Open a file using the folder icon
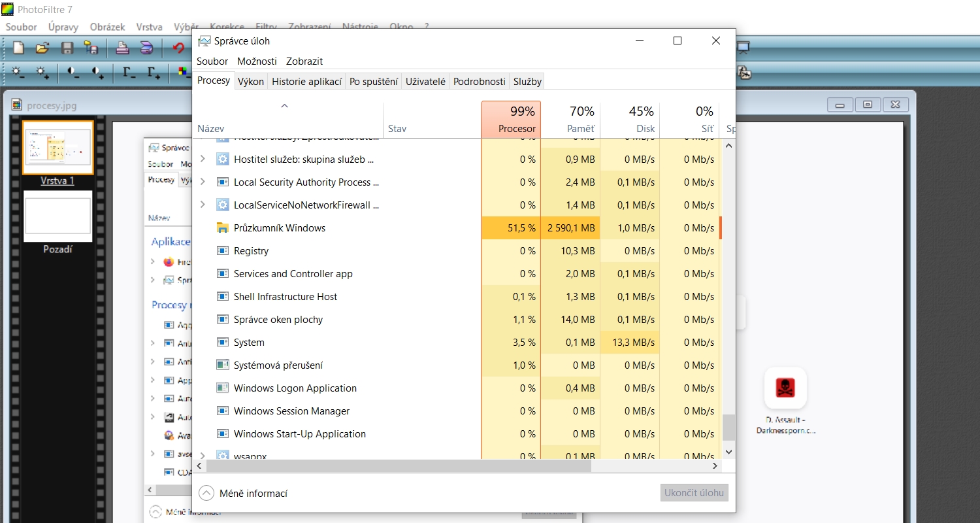 pos(42,48)
